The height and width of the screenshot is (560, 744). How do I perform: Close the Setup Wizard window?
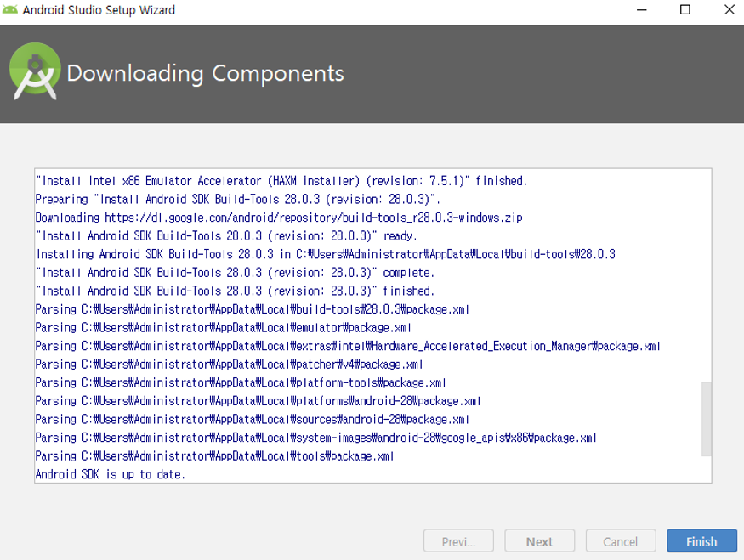tap(730, 10)
